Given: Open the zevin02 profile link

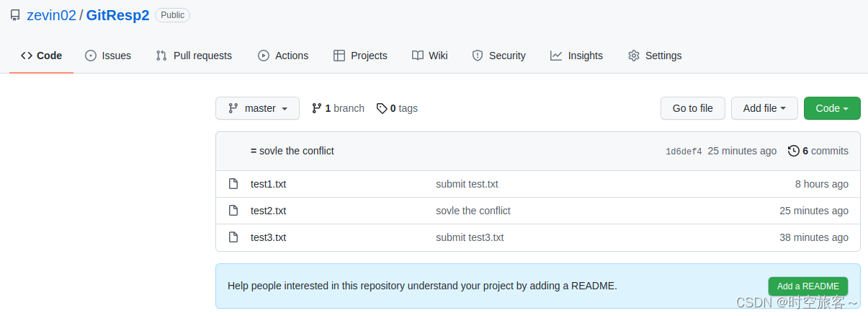Looking at the screenshot, I should point(51,15).
